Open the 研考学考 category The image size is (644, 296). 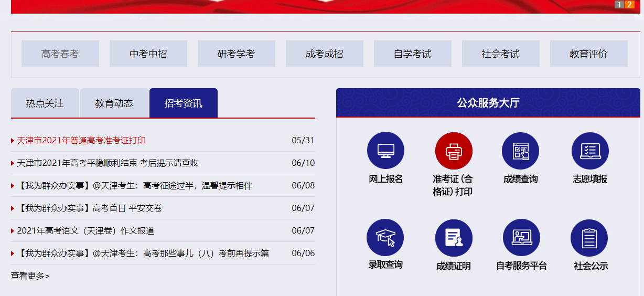click(x=237, y=54)
